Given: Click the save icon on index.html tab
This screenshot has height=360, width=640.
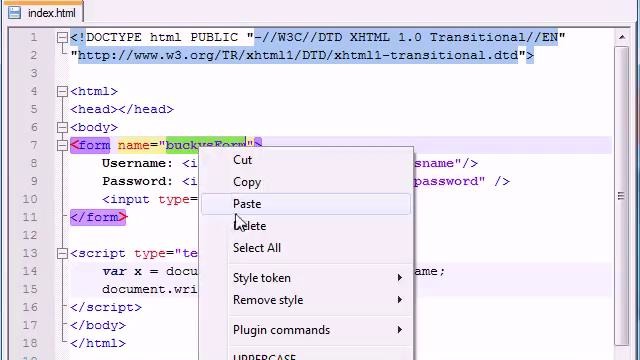Looking at the screenshot, I should [15, 13].
